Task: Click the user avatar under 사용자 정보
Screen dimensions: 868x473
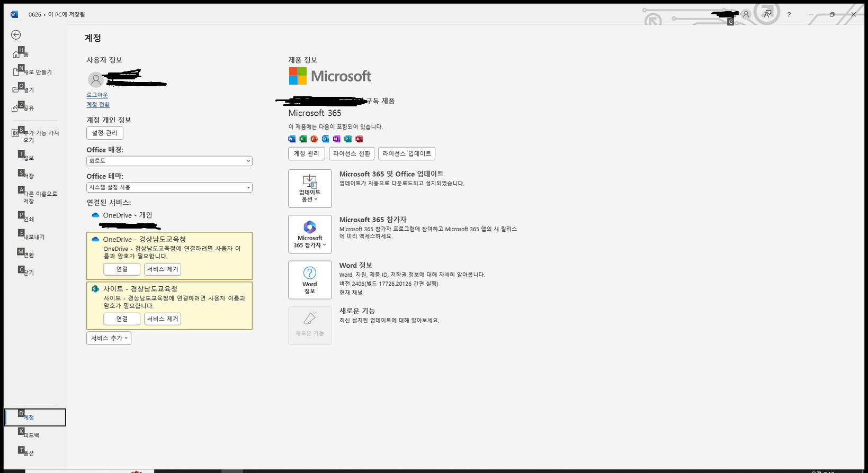Action: point(96,80)
